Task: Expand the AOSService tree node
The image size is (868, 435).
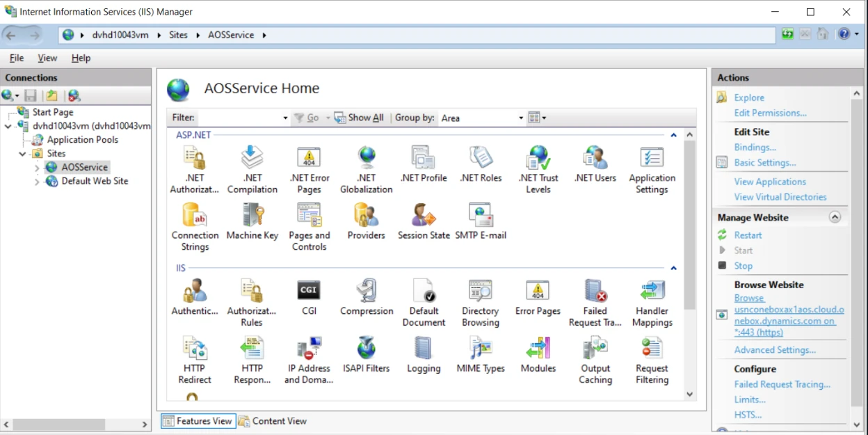Action: point(37,168)
